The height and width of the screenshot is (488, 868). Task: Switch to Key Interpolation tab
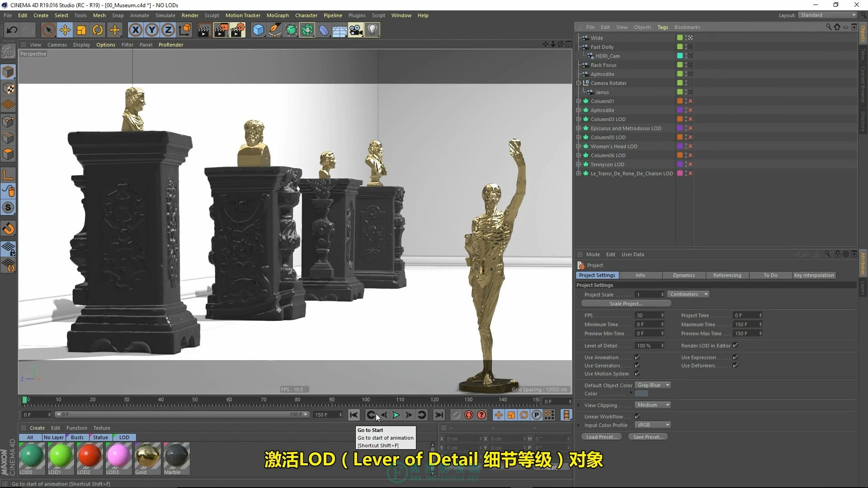click(814, 275)
